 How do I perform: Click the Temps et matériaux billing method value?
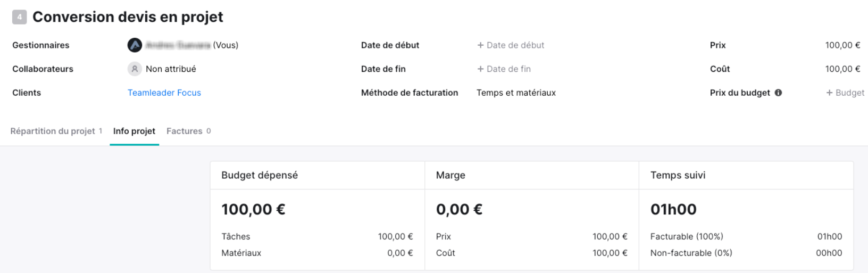click(x=516, y=93)
